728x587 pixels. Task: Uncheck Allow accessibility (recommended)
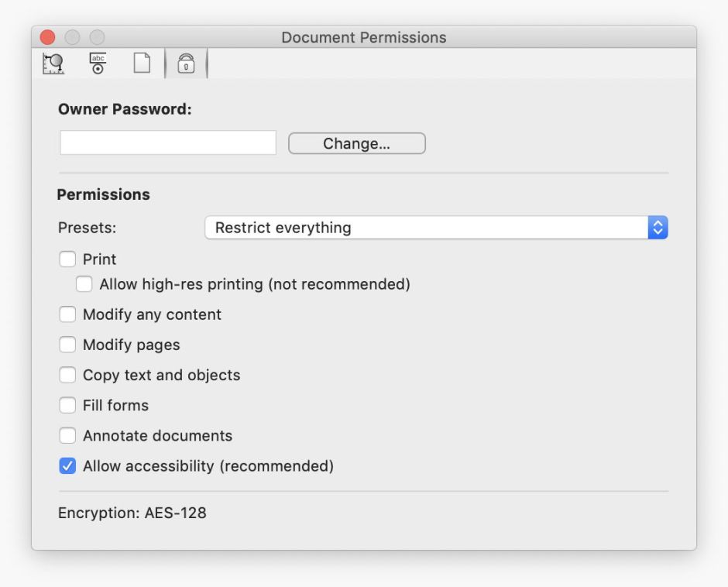coord(68,466)
